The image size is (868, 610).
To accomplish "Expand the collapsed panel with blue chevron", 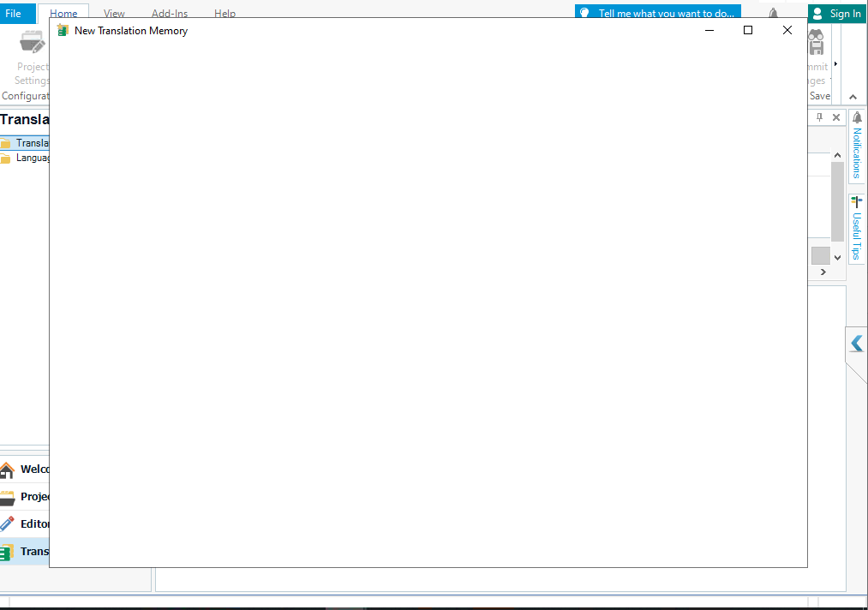I will pos(856,344).
